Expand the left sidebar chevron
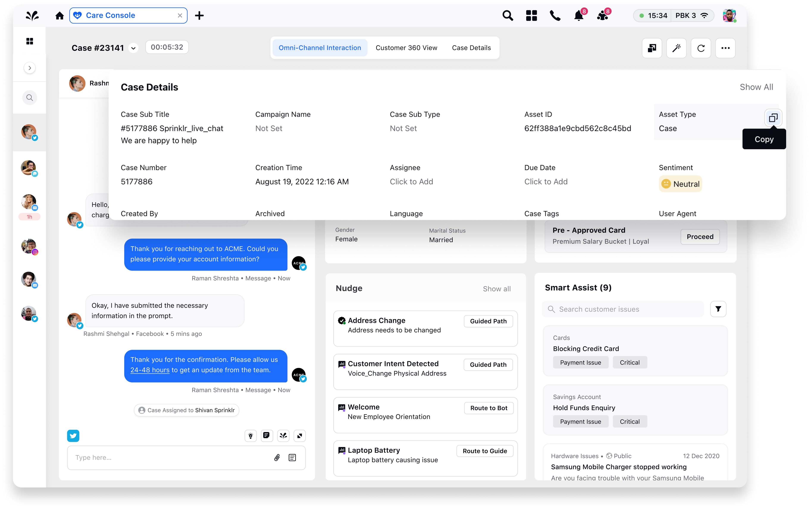This screenshot has width=812, height=509. point(30,68)
